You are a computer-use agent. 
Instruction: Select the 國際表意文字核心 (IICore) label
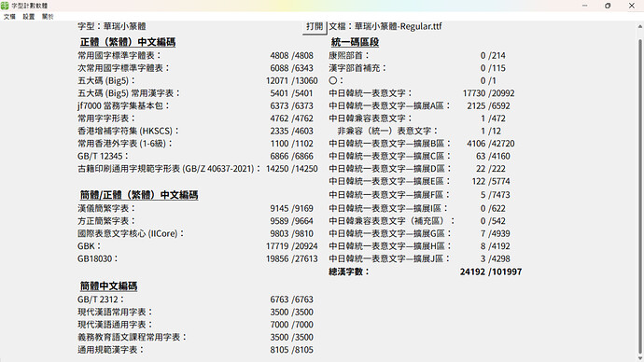click(131, 233)
